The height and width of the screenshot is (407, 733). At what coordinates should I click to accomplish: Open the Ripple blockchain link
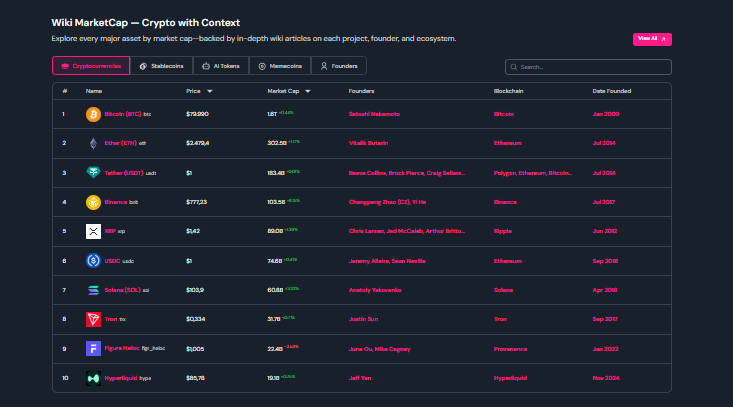[x=503, y=231]
